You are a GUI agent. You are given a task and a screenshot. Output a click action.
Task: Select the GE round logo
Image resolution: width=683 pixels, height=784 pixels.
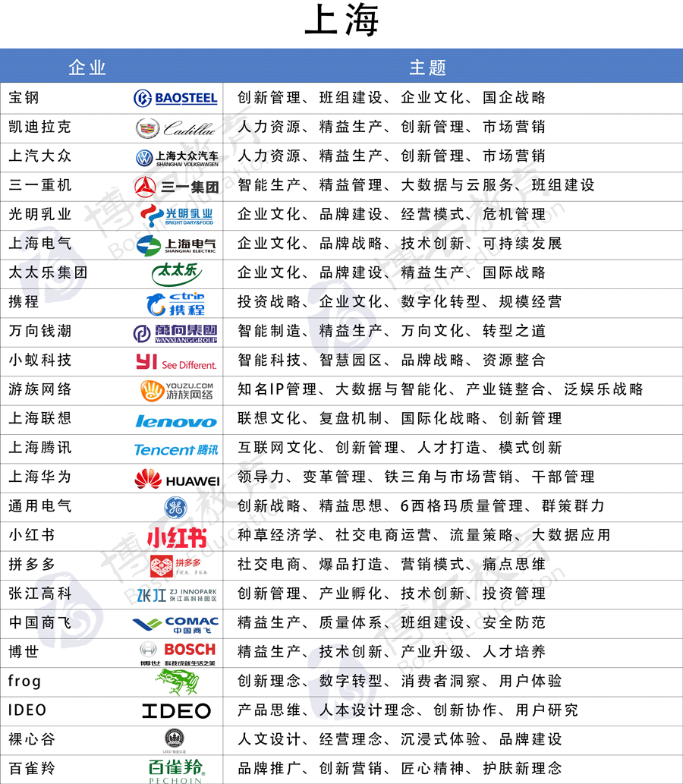(175, 507)
